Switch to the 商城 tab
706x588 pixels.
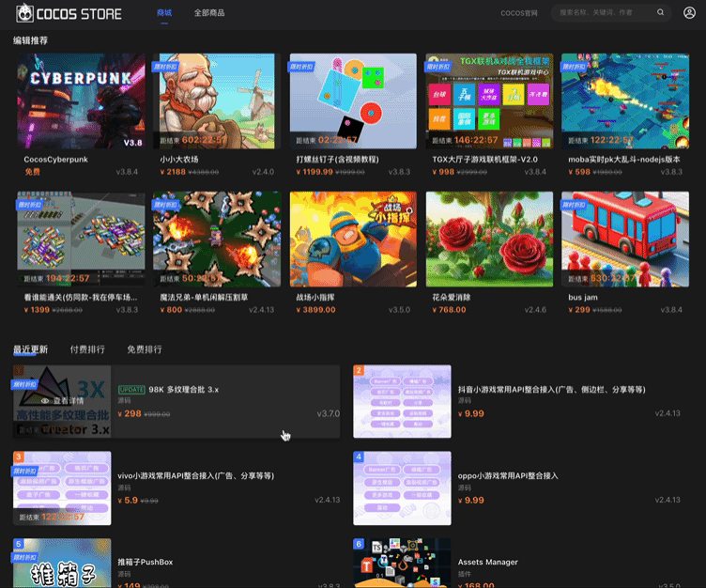164,12
